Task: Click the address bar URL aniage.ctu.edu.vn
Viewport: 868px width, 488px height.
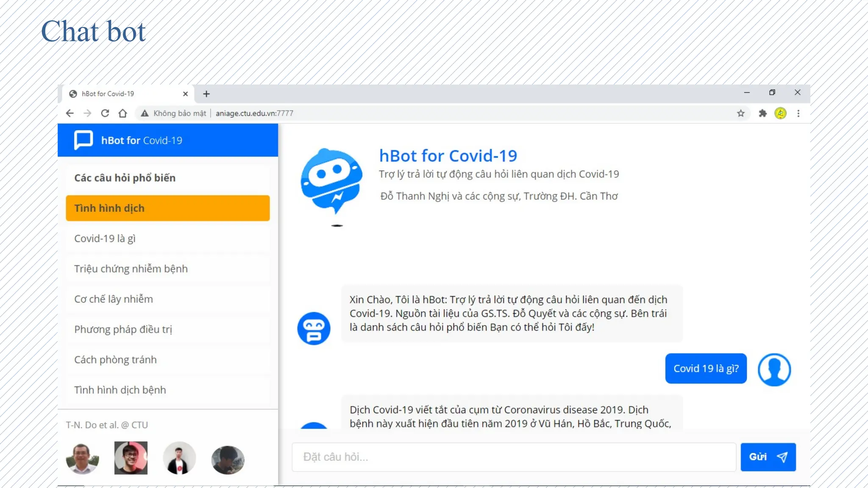Action: tap(254, 113)
